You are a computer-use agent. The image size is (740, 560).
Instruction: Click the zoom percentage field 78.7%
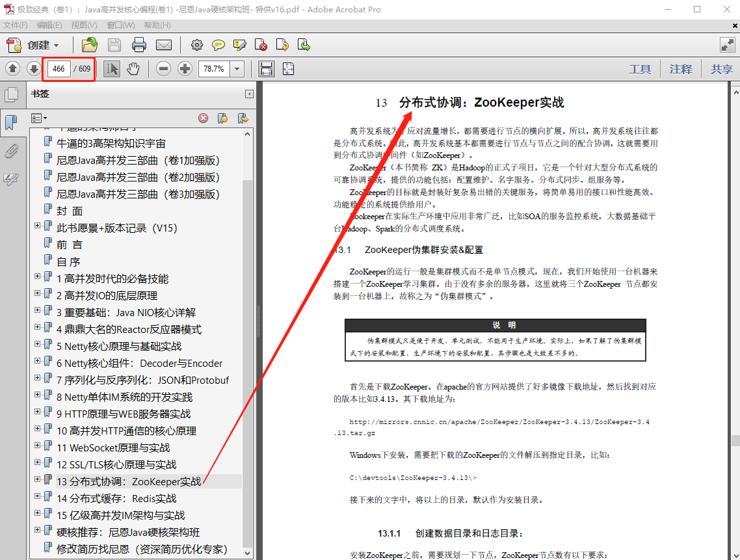tap(214, 69)
